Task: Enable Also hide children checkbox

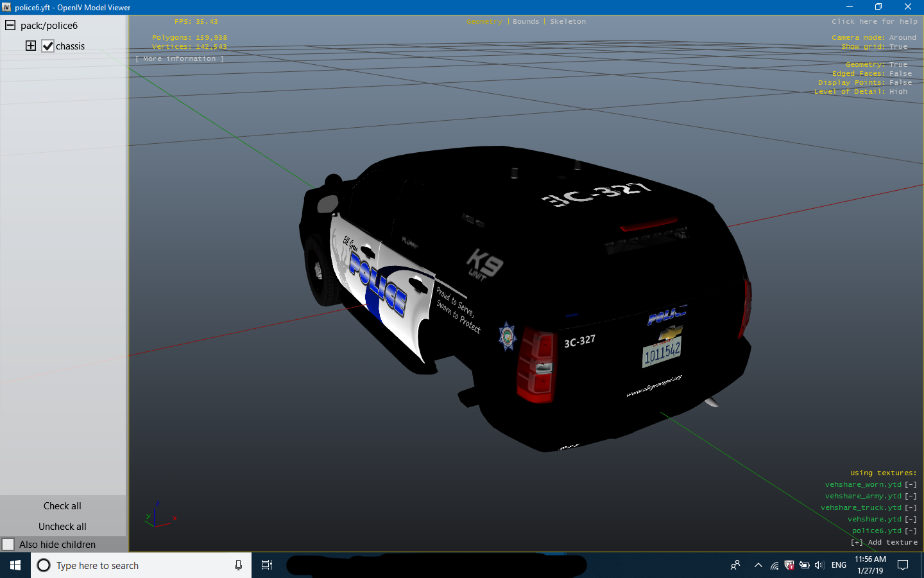Action: (8, 545)
